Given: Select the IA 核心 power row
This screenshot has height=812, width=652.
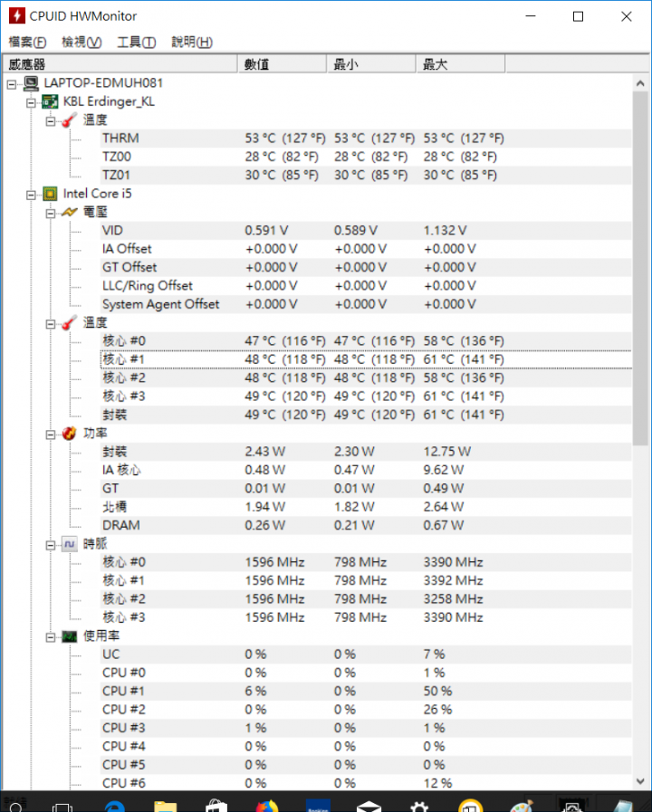Looking at the screenshot, I should 366,470.
